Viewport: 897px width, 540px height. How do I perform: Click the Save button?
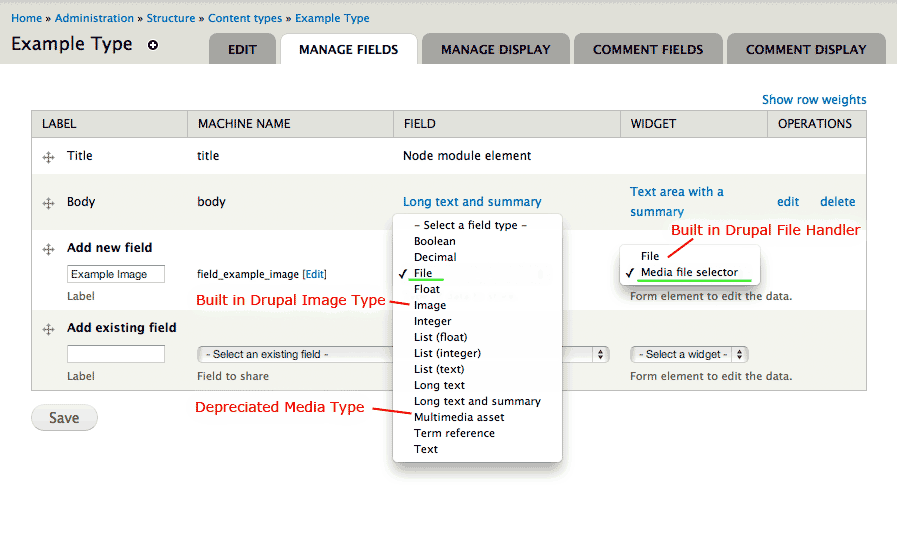coord(64,418)
